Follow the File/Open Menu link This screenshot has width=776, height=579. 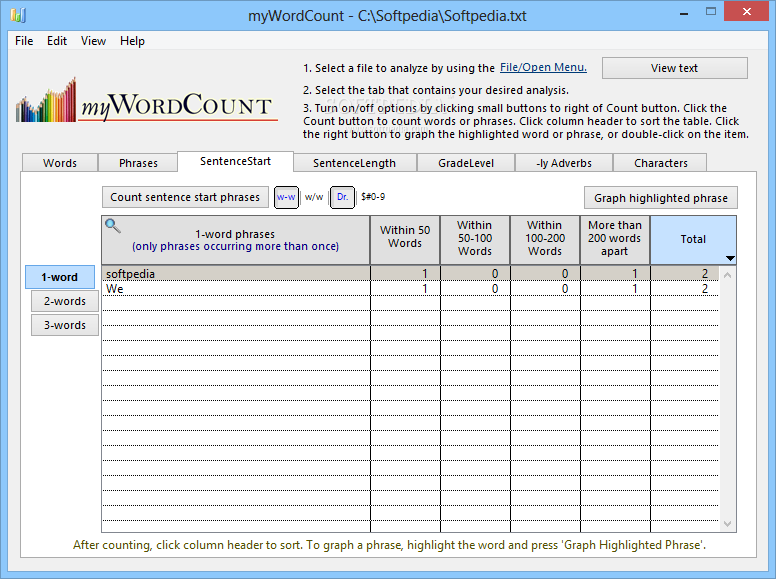pyautogui.click(x=543, y=67)
